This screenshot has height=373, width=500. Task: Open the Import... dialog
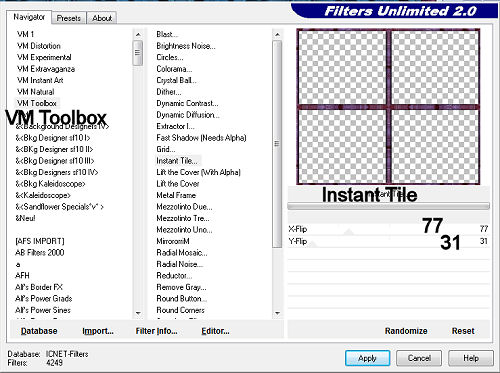[98, 331]
